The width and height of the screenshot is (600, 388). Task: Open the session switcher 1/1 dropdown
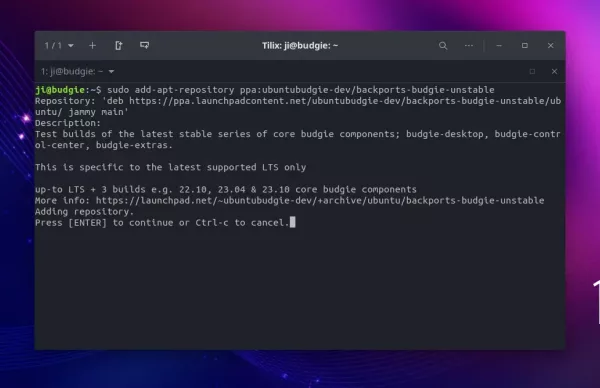tap(59, 46)
